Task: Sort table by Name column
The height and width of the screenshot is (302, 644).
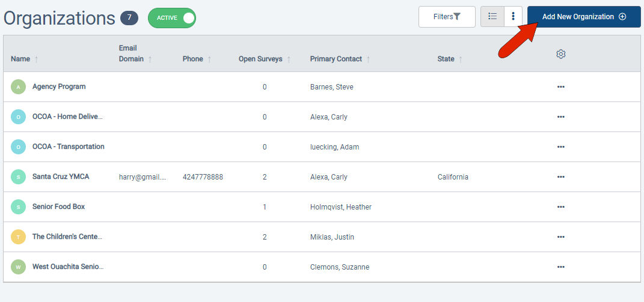Action: (20, 59)
